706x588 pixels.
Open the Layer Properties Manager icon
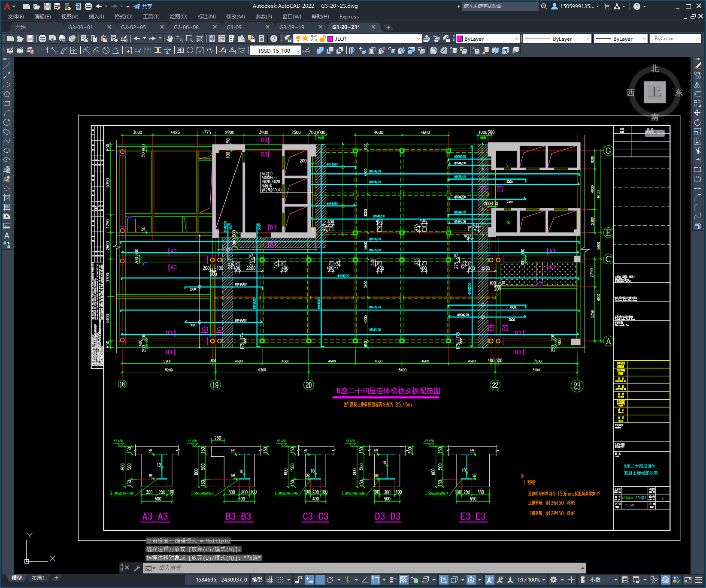pyautogui.click(x=288, y=39)
